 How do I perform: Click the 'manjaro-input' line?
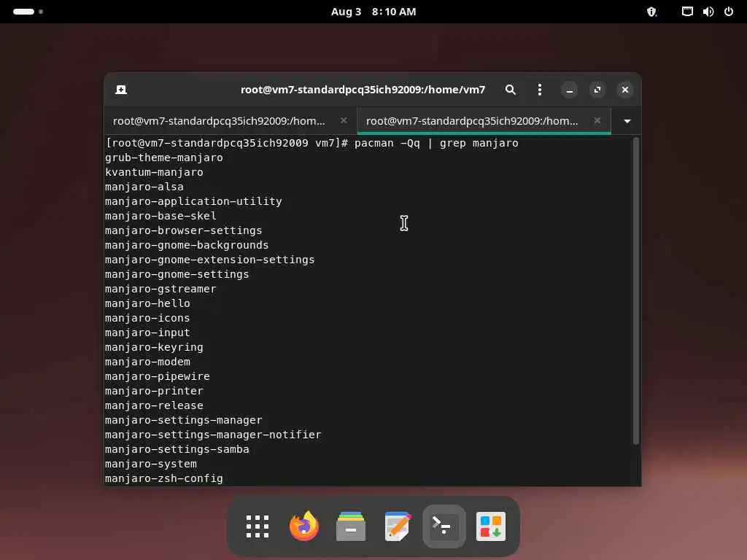pyautogui.click(x=147, y=332)
